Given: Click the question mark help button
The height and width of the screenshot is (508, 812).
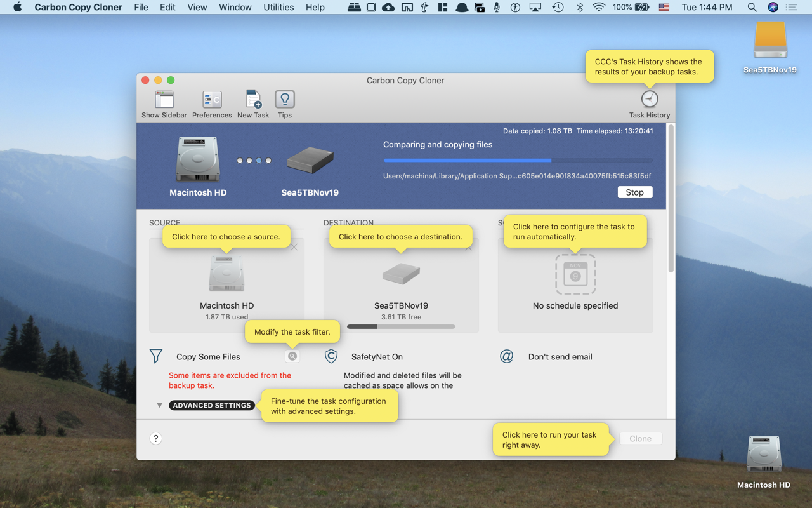Looking at the screenshot, I should [155, 438].
